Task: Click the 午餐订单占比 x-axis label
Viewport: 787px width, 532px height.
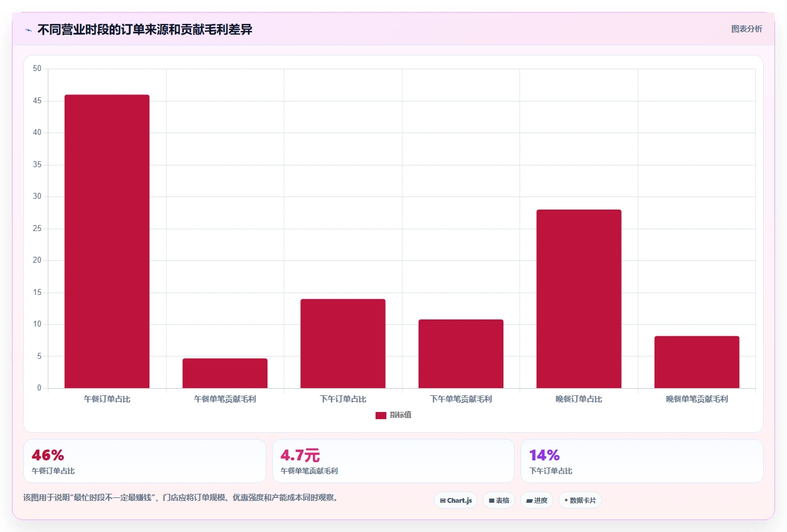Action: 107,399
